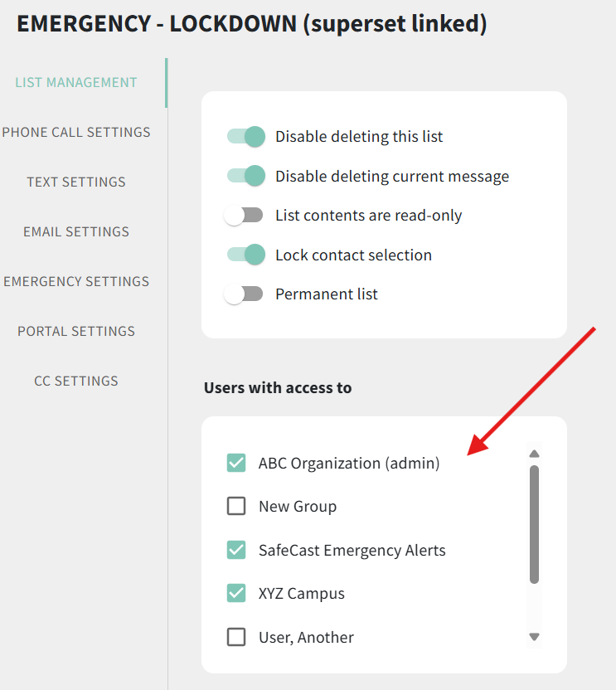Uncheck SafeCast Emergency Alerts checkbox
This screenshot has width=616, height=690.
pos(236,550)
